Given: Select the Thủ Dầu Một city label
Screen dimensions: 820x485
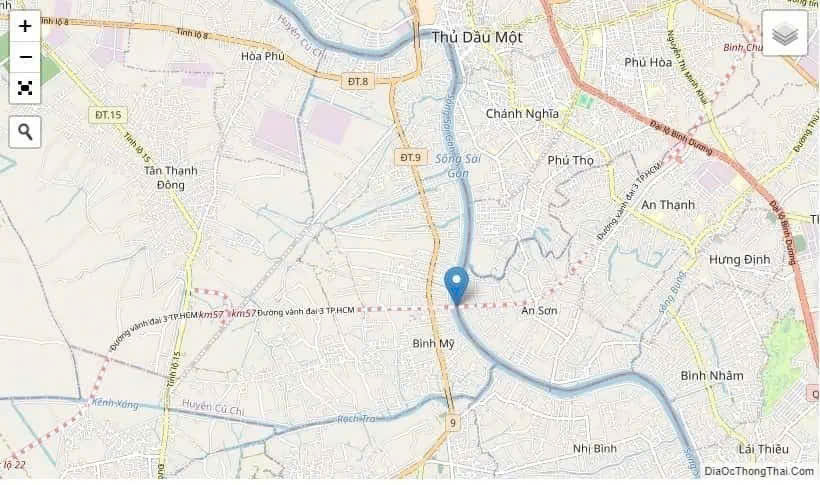Looking at the screenshot, I should pyautogui.click(x=476, y=38).
